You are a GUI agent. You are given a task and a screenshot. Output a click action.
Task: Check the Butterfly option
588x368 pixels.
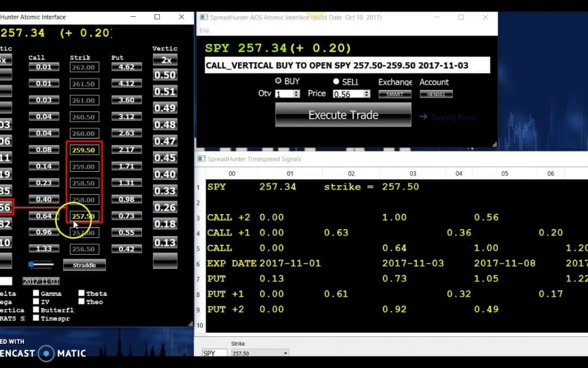[x=36, y=310]
